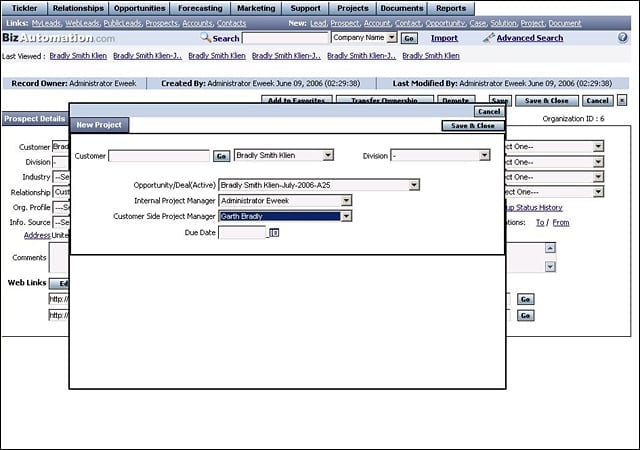Open the Status History link
The image size is (640, 450).
[x=535, y=207]
